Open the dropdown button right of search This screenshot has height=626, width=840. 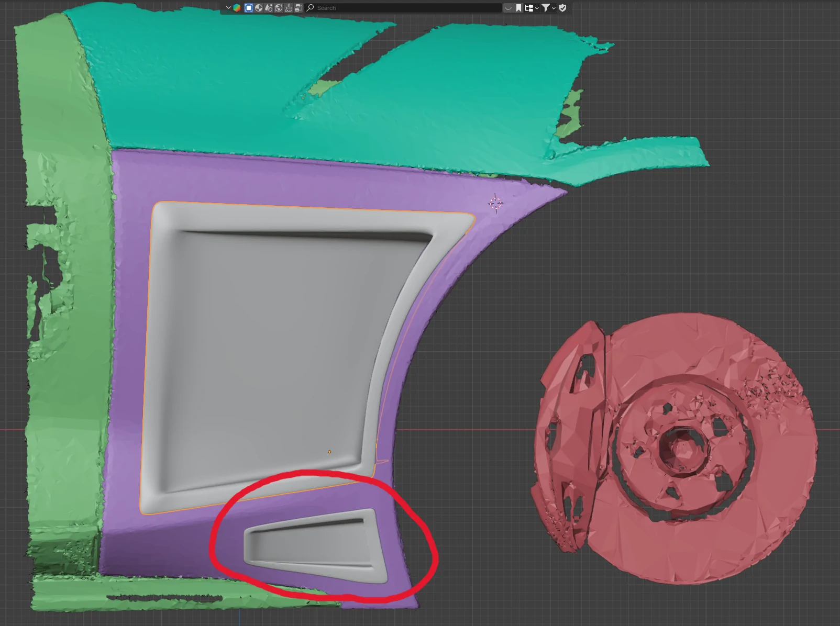pyautogui.click(x=508, y=8)
